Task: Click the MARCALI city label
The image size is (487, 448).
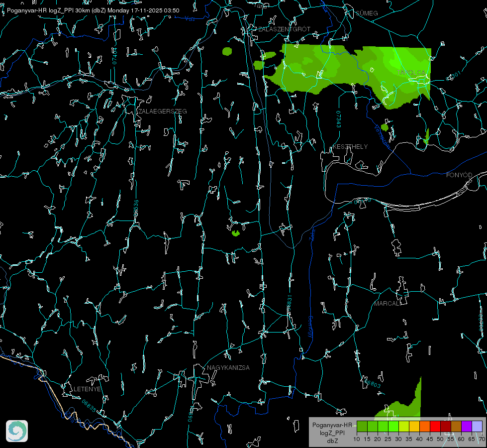Action: click(388, 304)
